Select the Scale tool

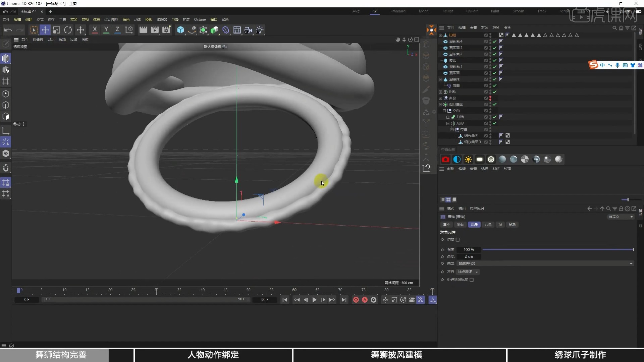point(56,30)
